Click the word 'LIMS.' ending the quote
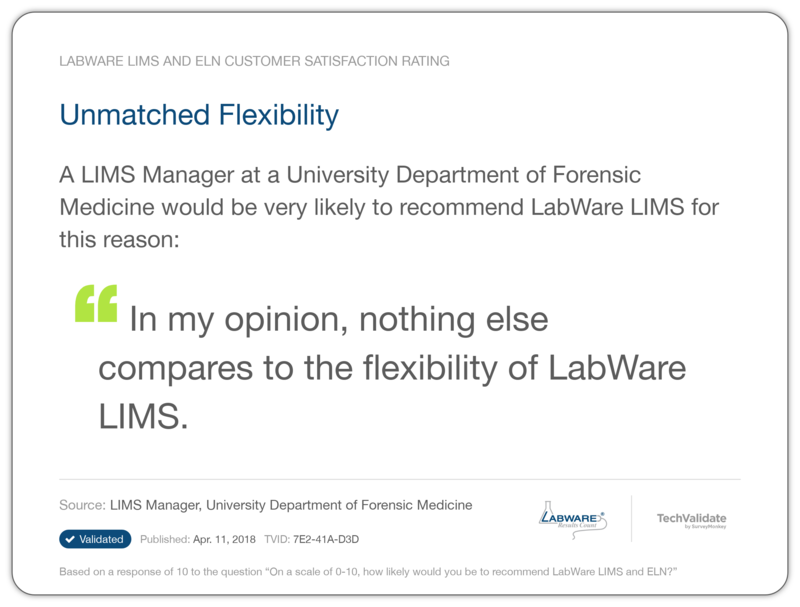This screenshot has width=800, height=607. [143, 416]
